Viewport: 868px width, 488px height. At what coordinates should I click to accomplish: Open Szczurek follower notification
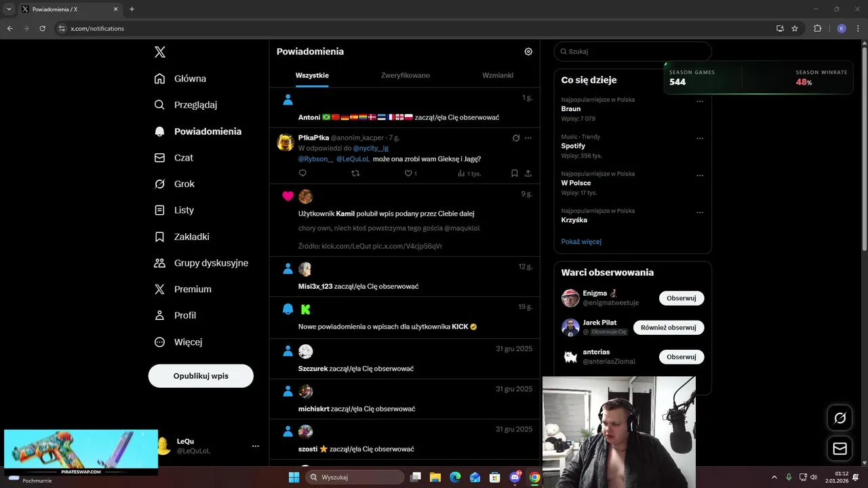(405, 359)
